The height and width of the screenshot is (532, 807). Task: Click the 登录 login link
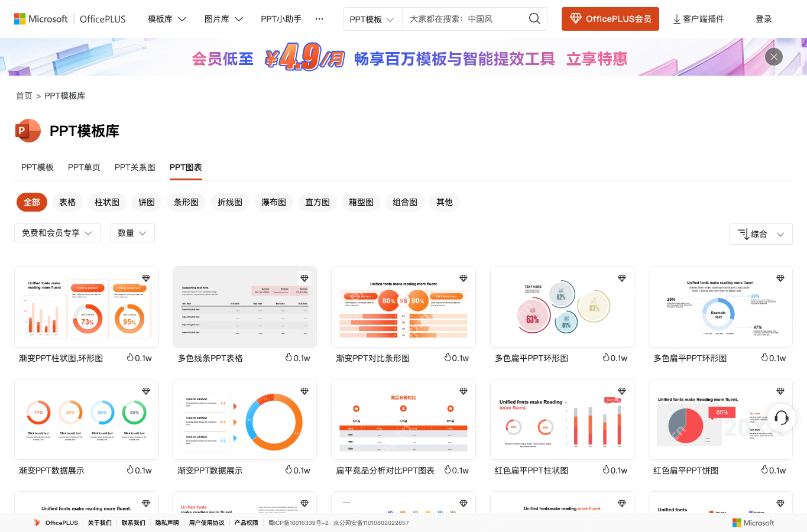764,19
